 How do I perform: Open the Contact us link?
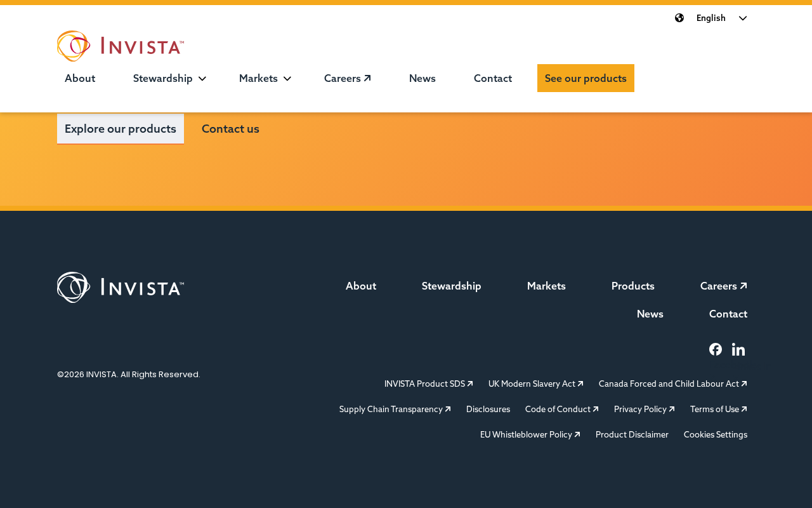(230, 129)
